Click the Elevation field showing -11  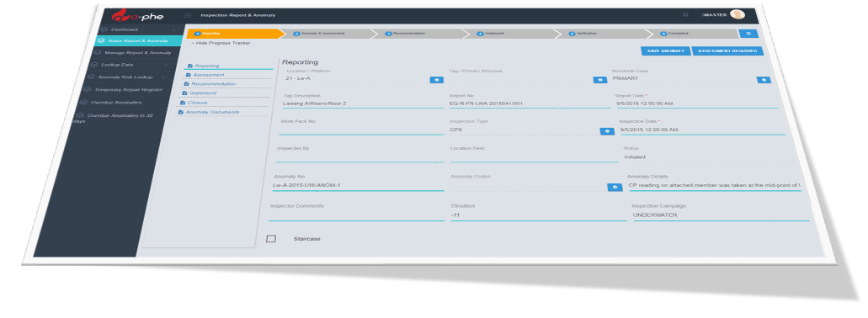tap(539, 215)
